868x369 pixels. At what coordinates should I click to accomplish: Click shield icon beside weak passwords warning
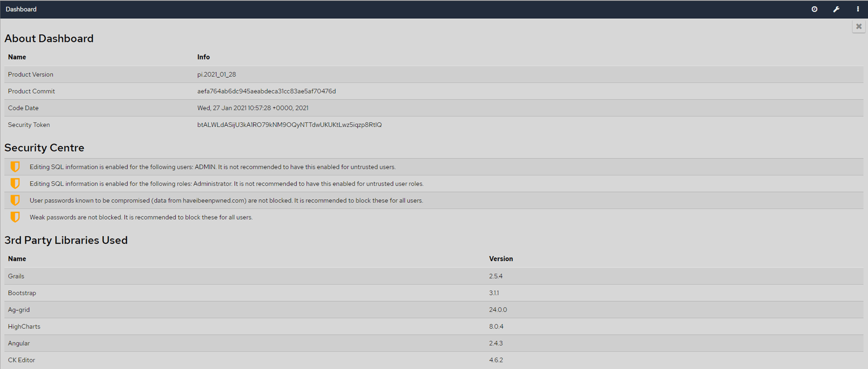[x=15, y=217]
